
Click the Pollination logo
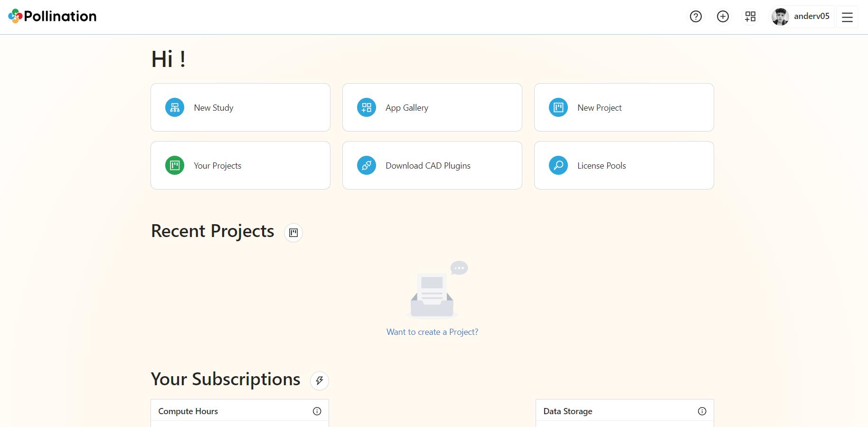tap(52, 16)
